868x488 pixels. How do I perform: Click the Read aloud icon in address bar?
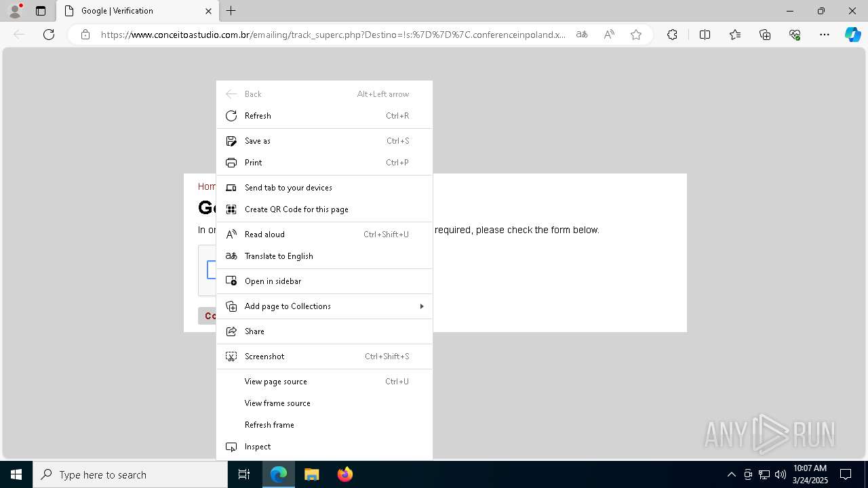[x=609, y=35]
